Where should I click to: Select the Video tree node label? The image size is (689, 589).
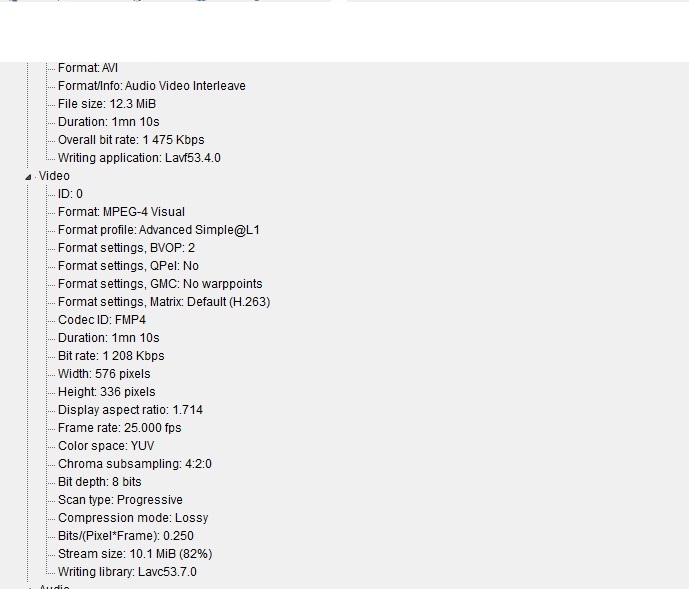(x=54, y=176)
